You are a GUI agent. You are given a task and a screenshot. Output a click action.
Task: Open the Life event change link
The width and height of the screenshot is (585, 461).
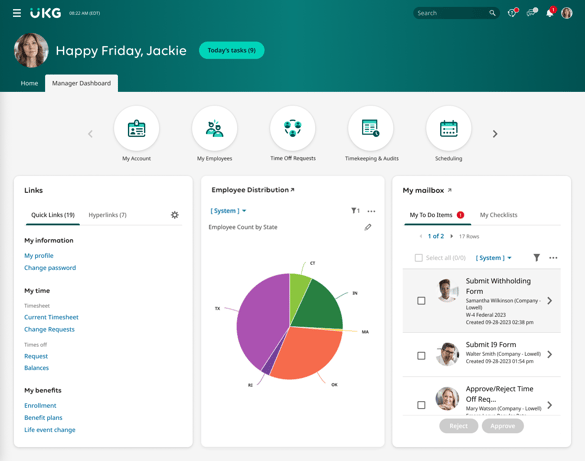[50, 430]
